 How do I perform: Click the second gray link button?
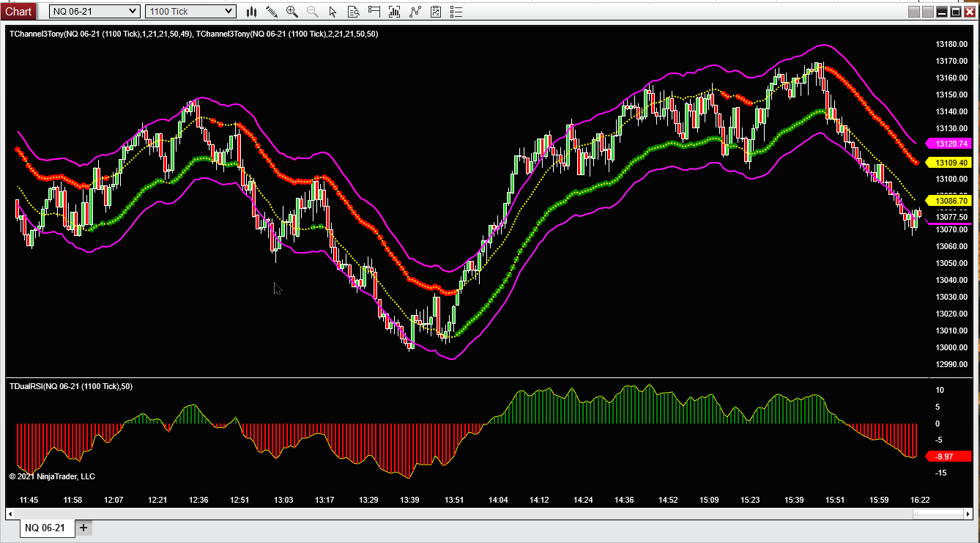928,11
